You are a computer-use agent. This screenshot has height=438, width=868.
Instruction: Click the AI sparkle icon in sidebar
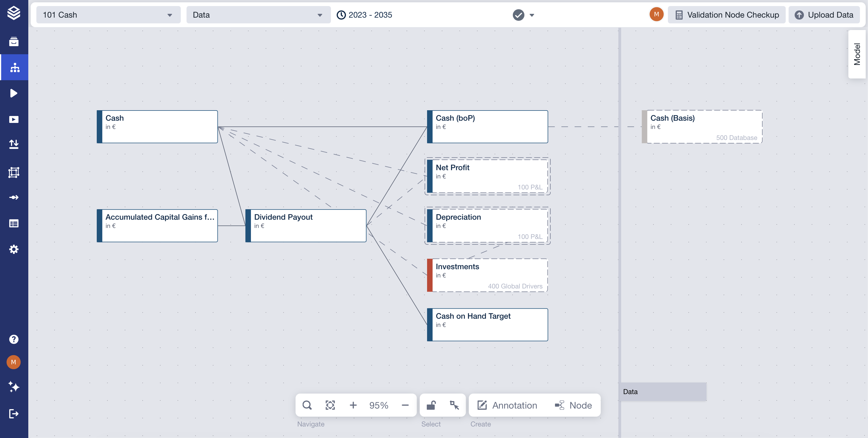coord(14,387)
